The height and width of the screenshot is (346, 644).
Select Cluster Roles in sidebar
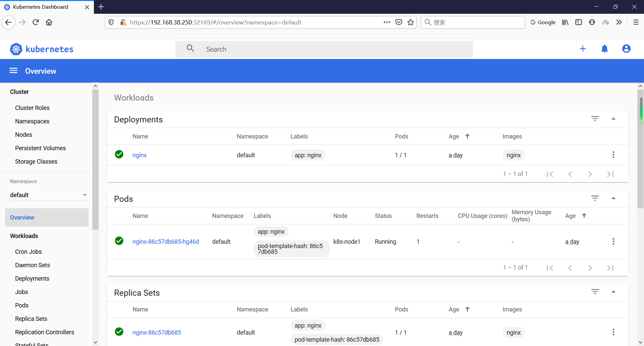[x=32, y=108]
